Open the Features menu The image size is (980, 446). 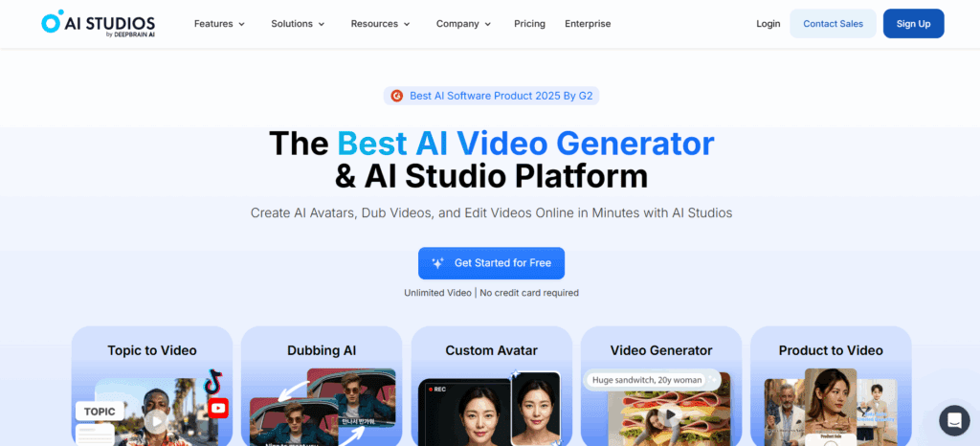click(219, 24)
